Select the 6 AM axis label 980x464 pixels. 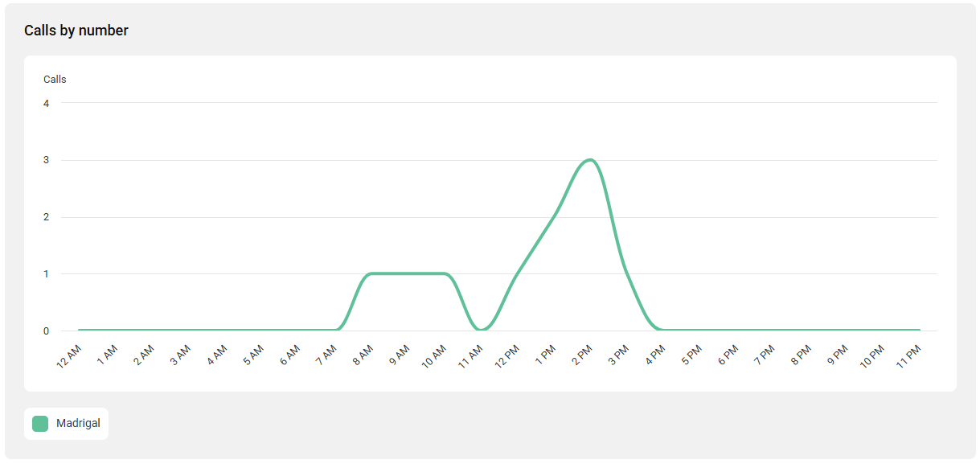pyautogui.click(x=289, y=355)
